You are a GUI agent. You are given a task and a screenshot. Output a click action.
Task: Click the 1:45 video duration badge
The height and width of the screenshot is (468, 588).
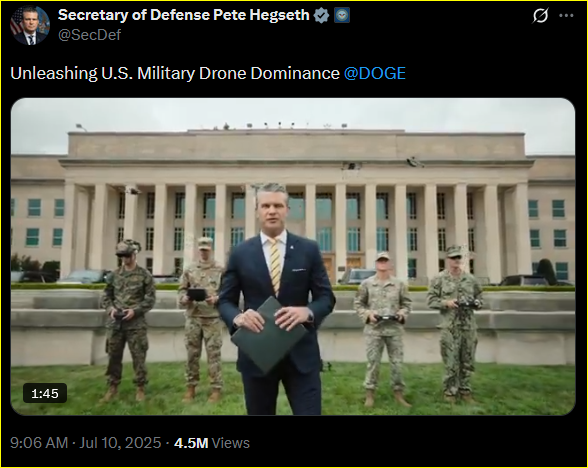click(45, 393)
